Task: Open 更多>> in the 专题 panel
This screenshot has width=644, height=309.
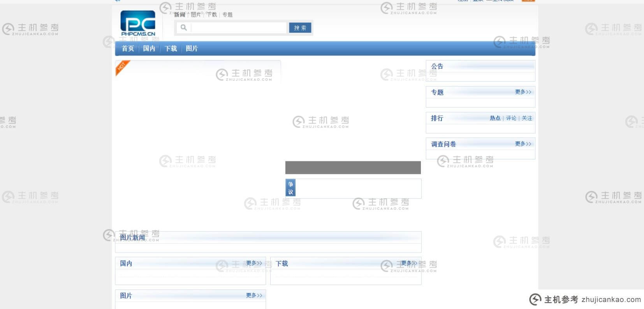Action: click(523, 92)
